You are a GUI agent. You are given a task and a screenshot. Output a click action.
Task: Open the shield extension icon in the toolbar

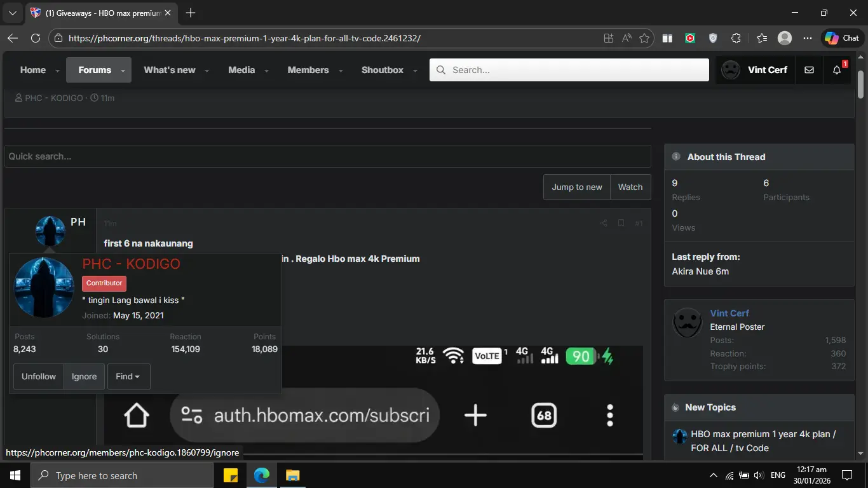tap(713, 38)
